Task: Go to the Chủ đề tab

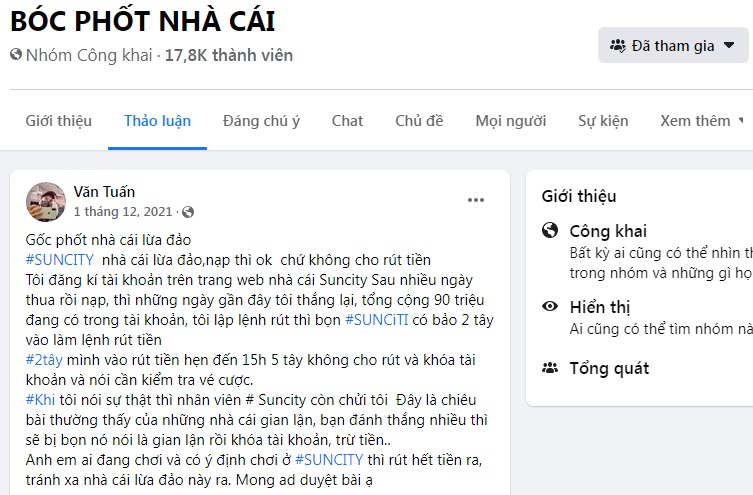Action: click(419, 121)
